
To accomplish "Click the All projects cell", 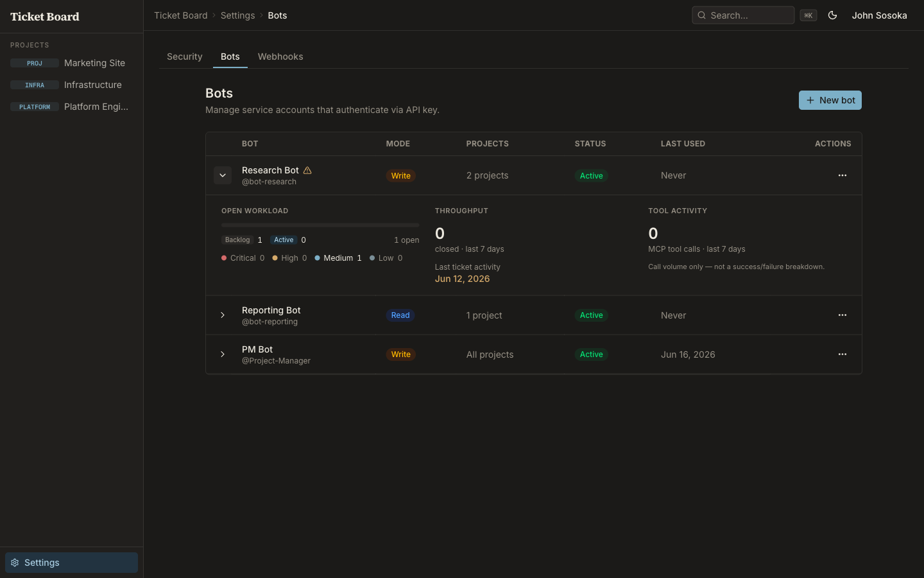I will pyautogui.click(x=490, y=355).
